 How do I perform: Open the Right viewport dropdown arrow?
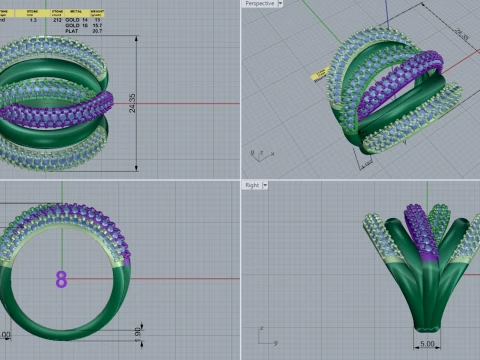tap(265, 185)
